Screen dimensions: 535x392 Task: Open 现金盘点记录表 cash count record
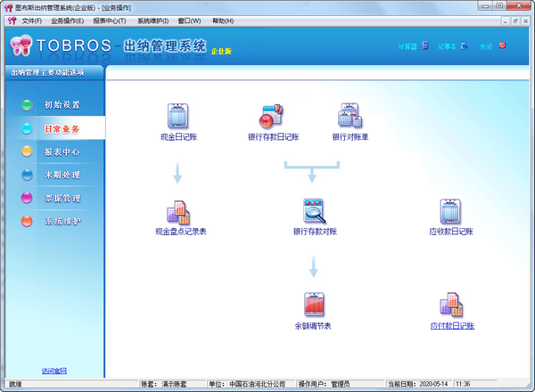click(177, 212)
